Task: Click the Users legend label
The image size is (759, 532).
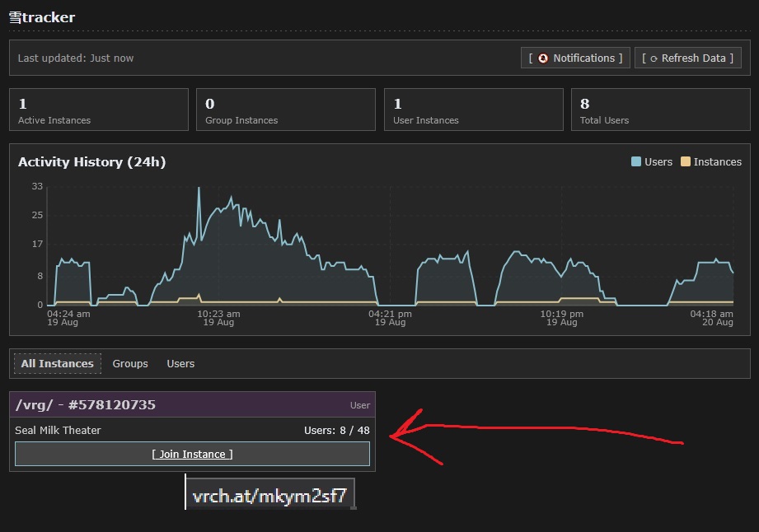Action: [x=658, y=162]
